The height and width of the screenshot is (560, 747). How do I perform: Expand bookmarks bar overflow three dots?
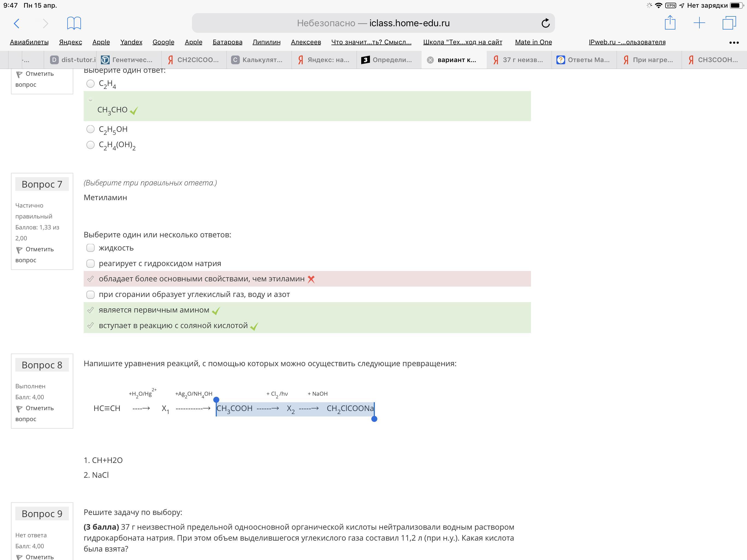point(734,43)
